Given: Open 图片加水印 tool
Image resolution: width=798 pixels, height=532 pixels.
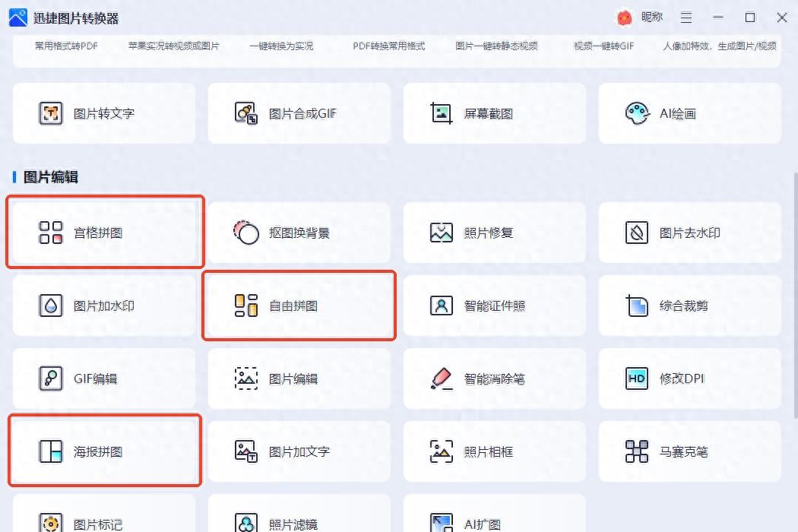Looking at the screenshot, I should coord(104,306).
